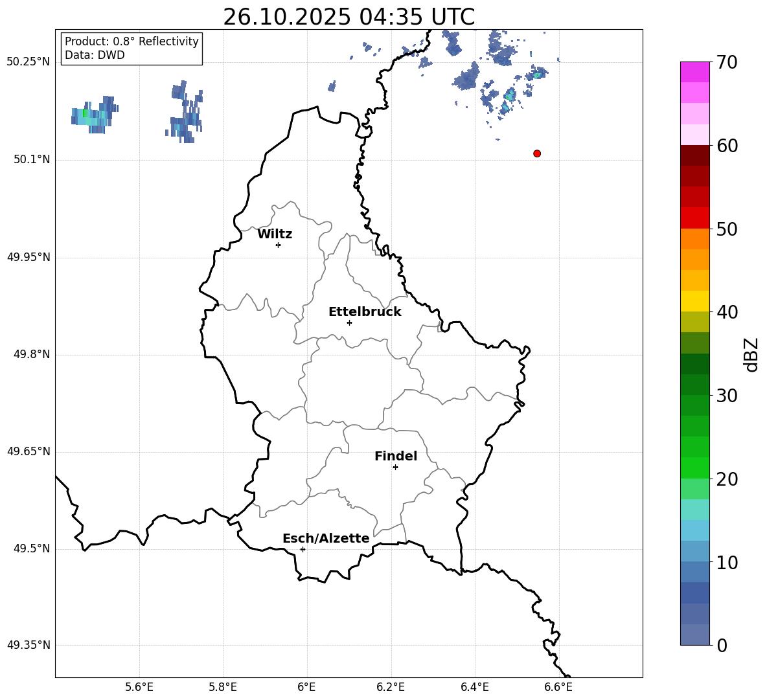Click the dBZ colorbar label

751,354
